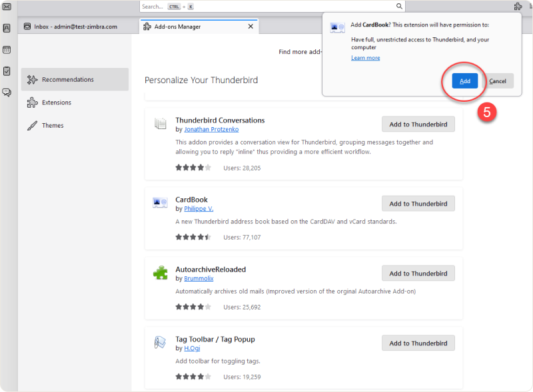This screenshot has width=533, height=392.
Task: Open the Themes category
Action: [x=75, y=125]
